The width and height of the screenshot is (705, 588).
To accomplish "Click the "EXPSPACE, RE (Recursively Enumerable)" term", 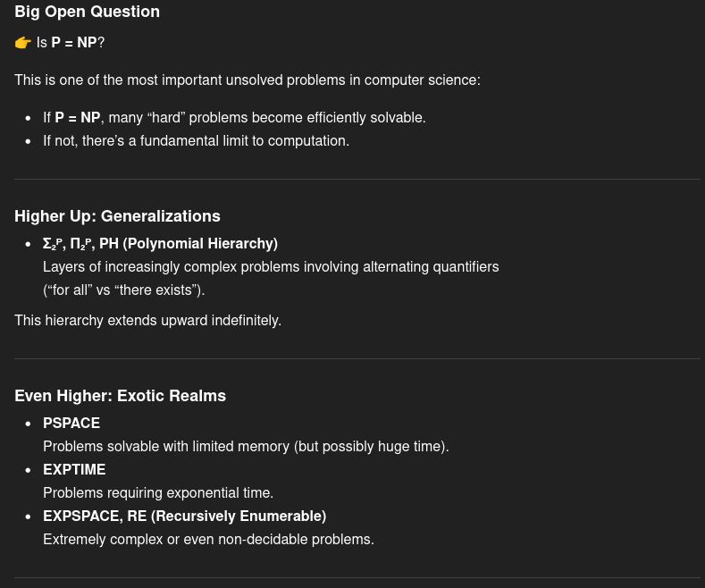I will point(184,517).
